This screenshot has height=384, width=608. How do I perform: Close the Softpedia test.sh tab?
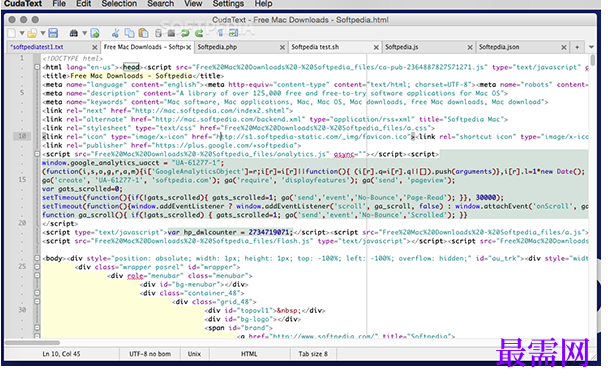pos(376,47)
